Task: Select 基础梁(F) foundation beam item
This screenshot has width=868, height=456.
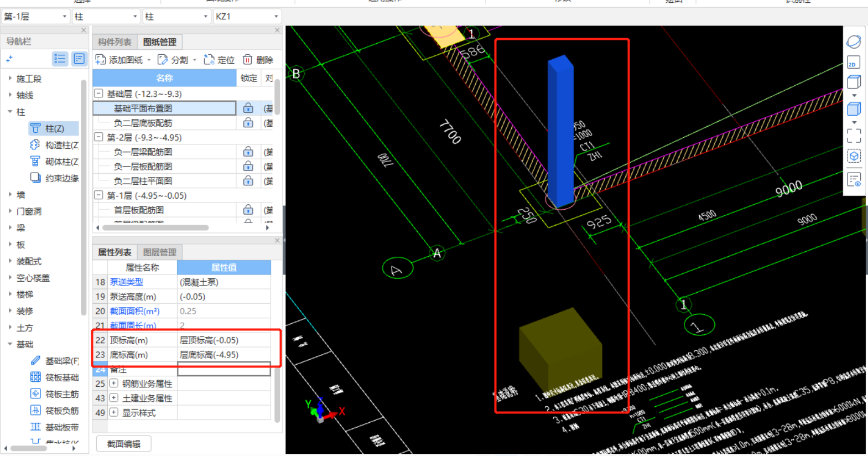Action: coord(54,361)
